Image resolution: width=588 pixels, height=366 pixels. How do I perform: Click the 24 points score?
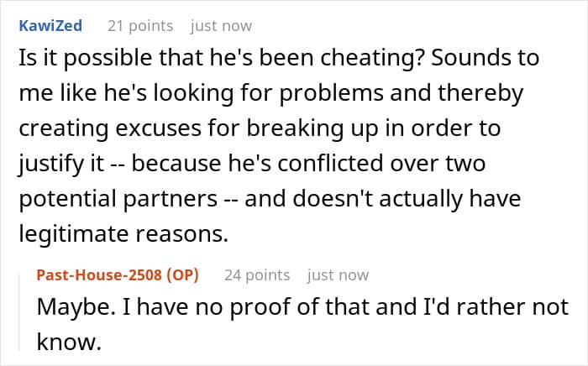click(257, 275)
